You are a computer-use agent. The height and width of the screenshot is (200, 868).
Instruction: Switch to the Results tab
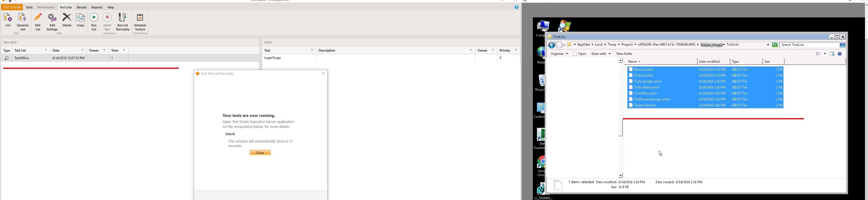pyautogui.click(x=82, y=7)
